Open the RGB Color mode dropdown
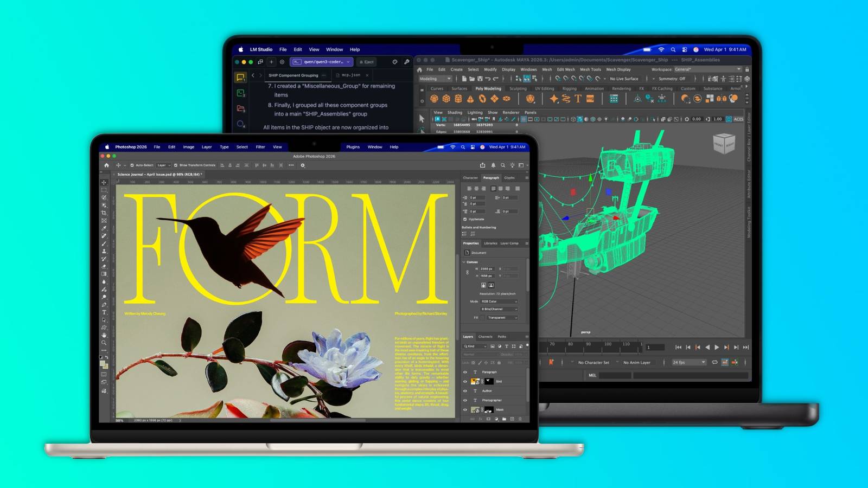This screenshot has width=868, height=488. [x=499, y=301]
